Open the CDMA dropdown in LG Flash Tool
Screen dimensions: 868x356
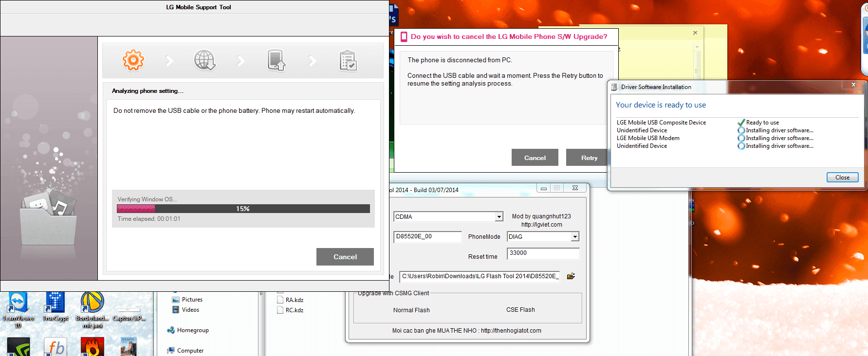[x=499, y=217]
